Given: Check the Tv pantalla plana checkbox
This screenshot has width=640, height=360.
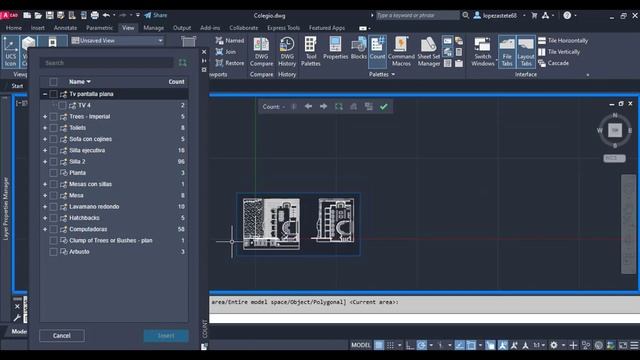Looking at the screenshot, I should pos(53,94).
